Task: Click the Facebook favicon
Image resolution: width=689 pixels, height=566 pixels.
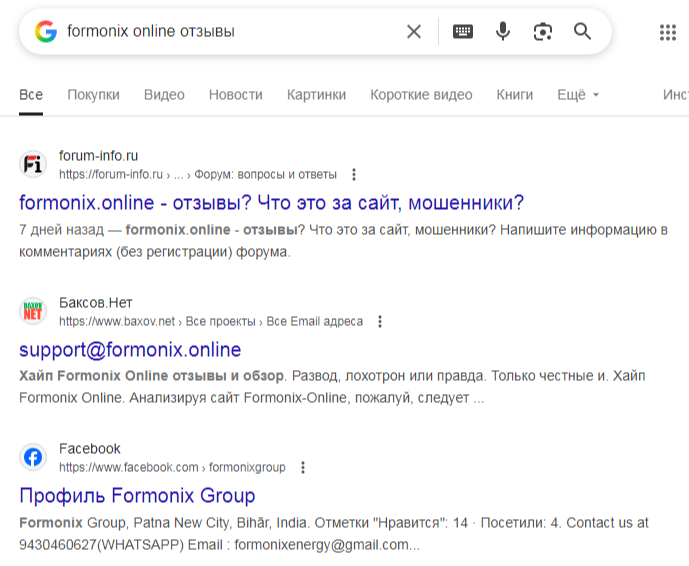Action: click(33, 457)
